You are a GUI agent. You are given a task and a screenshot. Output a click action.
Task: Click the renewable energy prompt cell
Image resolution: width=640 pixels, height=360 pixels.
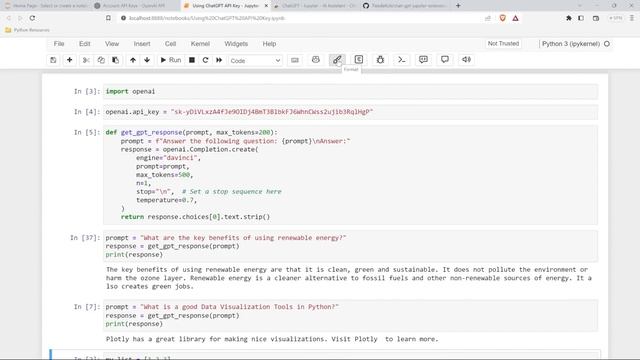coord(351,246)
